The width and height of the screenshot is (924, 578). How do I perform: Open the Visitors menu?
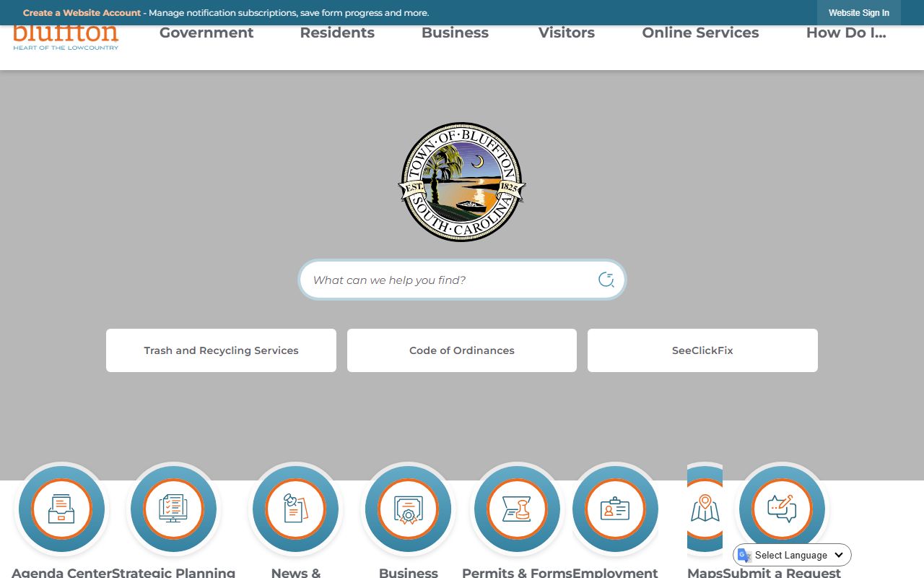pos(567,33)
